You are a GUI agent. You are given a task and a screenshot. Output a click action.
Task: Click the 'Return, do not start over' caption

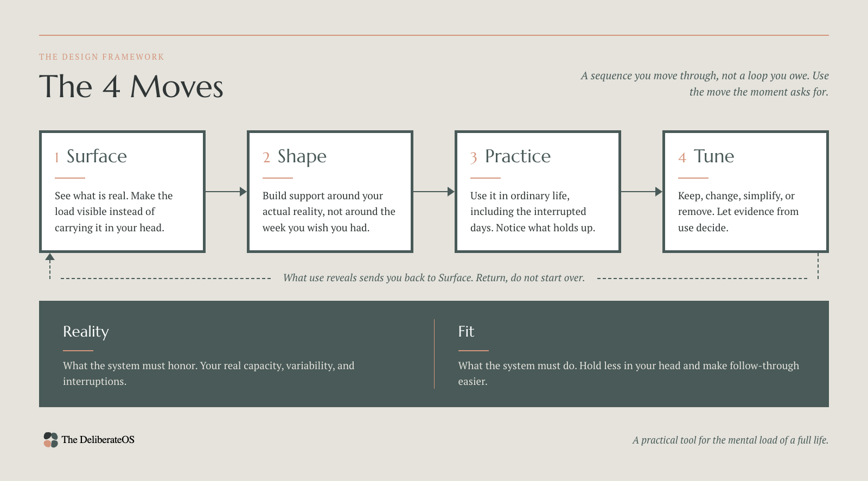530,278
